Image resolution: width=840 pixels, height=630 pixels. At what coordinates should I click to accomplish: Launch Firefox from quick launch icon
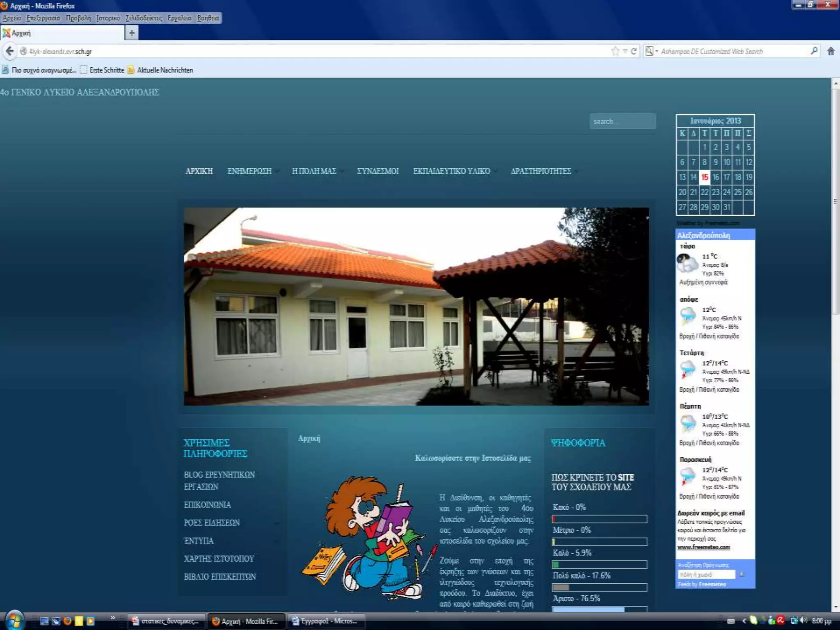(67, 621)
